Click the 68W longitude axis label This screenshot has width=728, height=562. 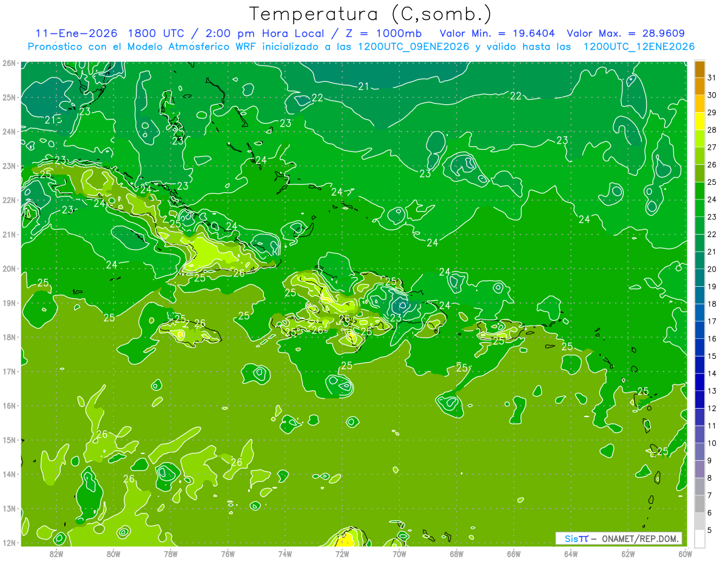pyautogui.click(x=456, y=553)
